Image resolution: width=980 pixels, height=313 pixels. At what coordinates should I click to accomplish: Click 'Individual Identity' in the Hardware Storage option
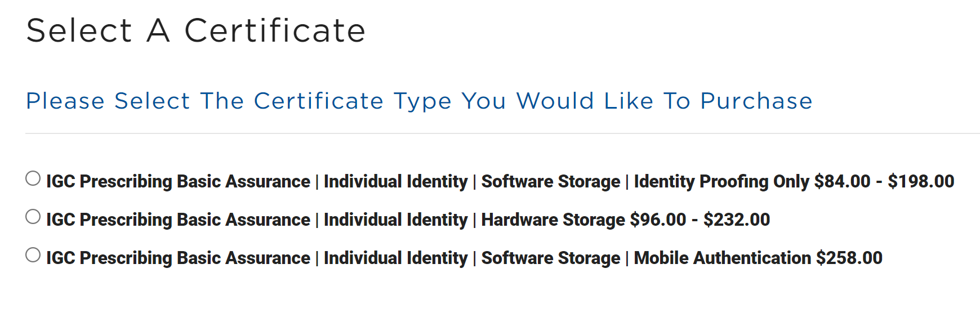click(x=396, y=220)
